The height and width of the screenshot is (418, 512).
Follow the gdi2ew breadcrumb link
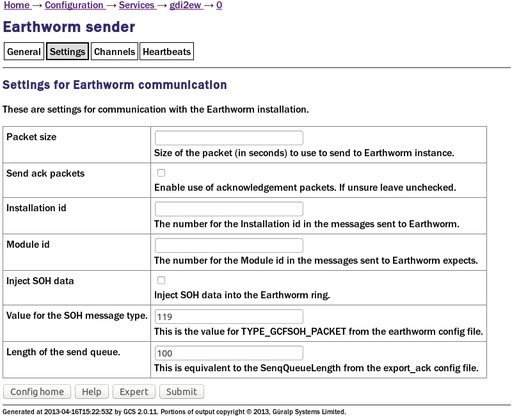pyautogui.click(x=186, y=5)
